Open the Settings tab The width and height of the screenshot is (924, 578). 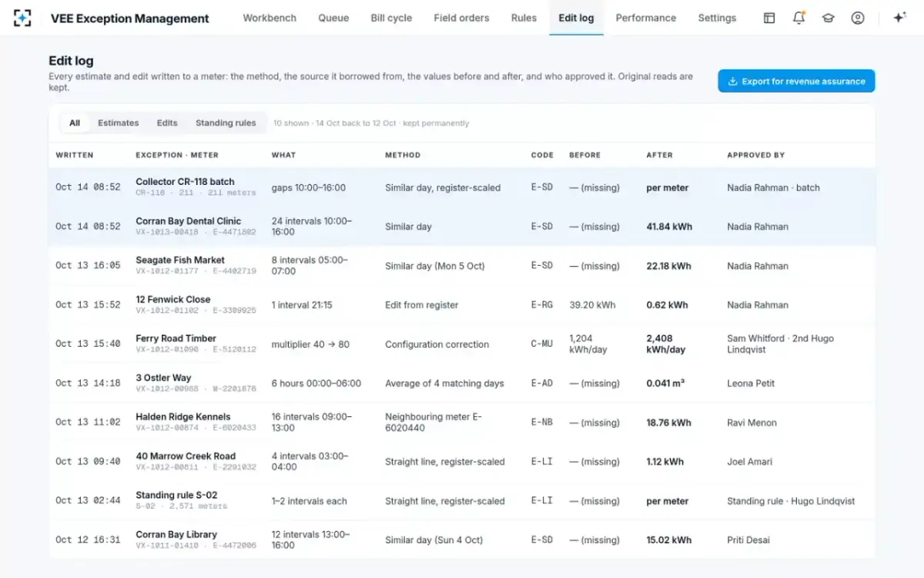pos(717,18)
